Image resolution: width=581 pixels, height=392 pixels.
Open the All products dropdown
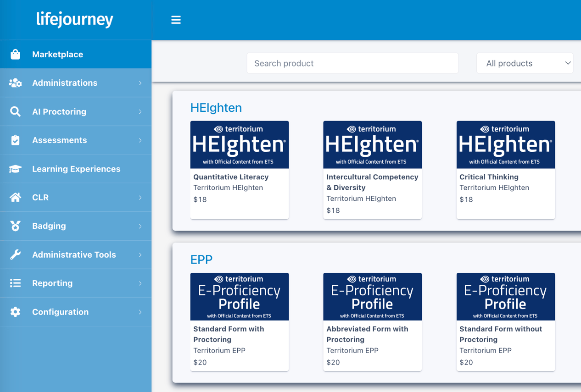(525, 63)
